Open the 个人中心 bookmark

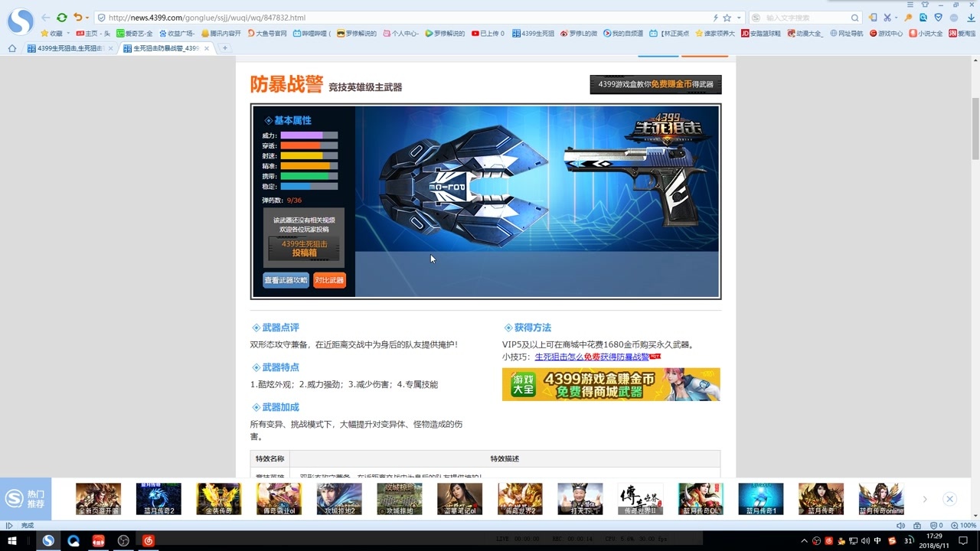pyautogui.click(x=400, y=34)
